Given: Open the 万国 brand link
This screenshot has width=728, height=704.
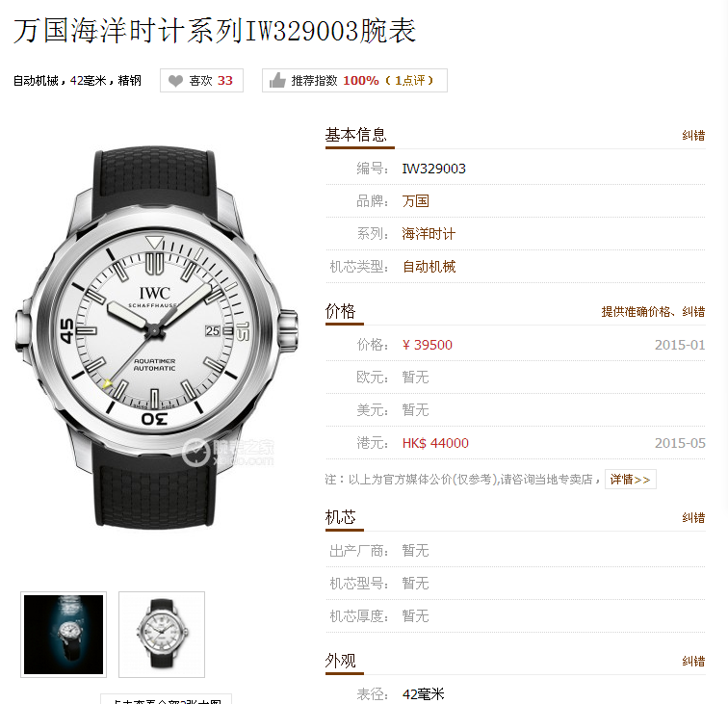Looking at the screenshot, I should click(416, 201).
